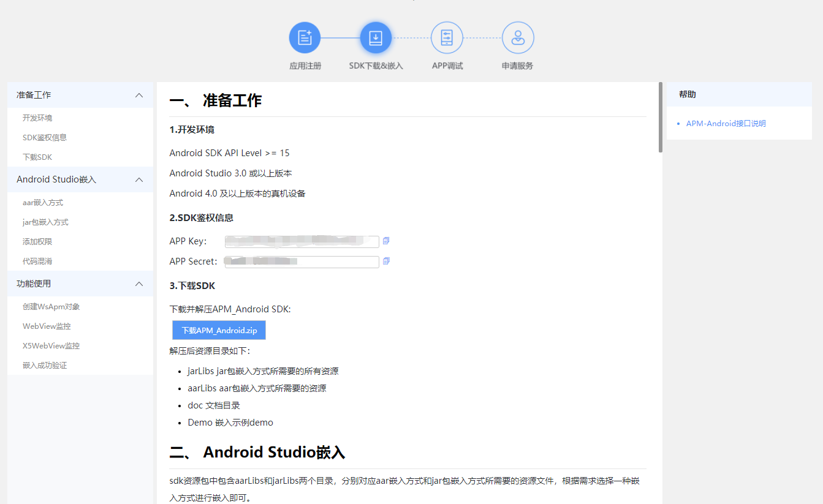This screenshot has width=823, height=504.
Task: Click the Android Studio 3.0 或以上版本 line
Action: [231, 173]
